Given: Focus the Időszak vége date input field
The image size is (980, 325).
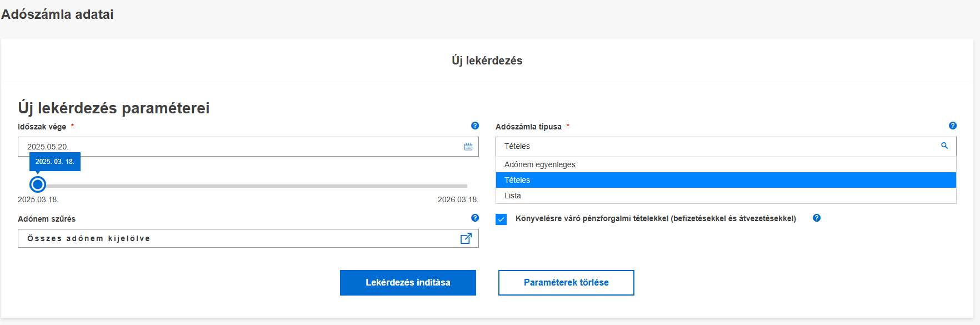Looking at the screenshot, I should click(x=248, y=147).
